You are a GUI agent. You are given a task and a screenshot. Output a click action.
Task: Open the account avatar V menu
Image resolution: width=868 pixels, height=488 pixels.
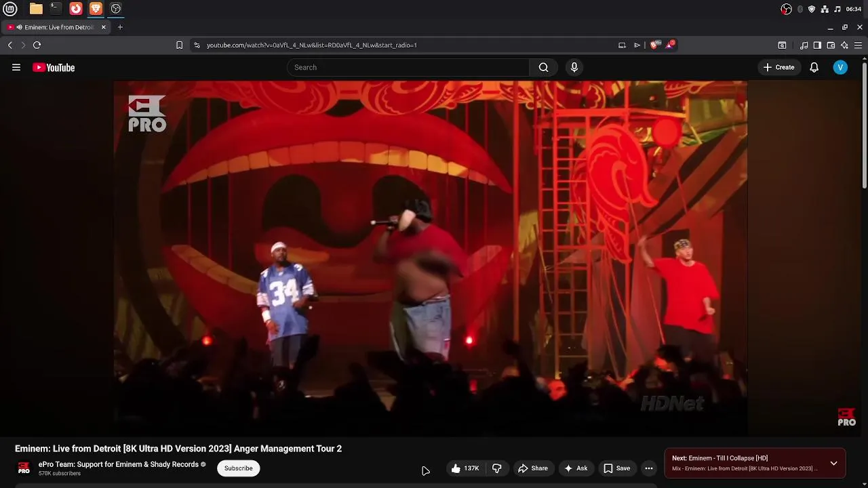pos(840,67)
